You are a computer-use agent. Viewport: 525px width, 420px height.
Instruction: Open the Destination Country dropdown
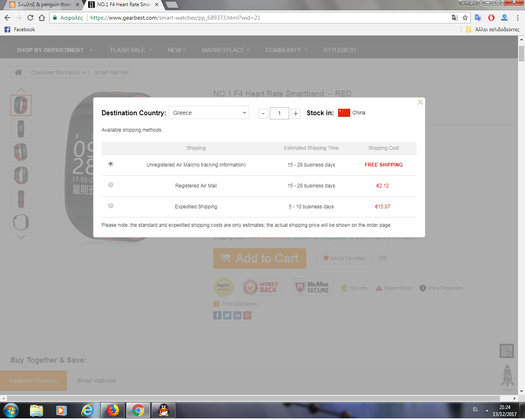[209, 113]
